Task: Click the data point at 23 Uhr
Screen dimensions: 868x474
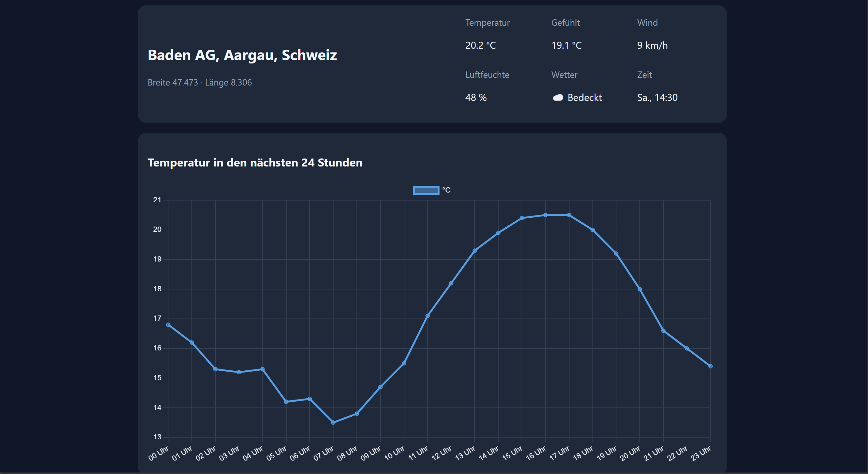Action: click(x=710, y=366)
